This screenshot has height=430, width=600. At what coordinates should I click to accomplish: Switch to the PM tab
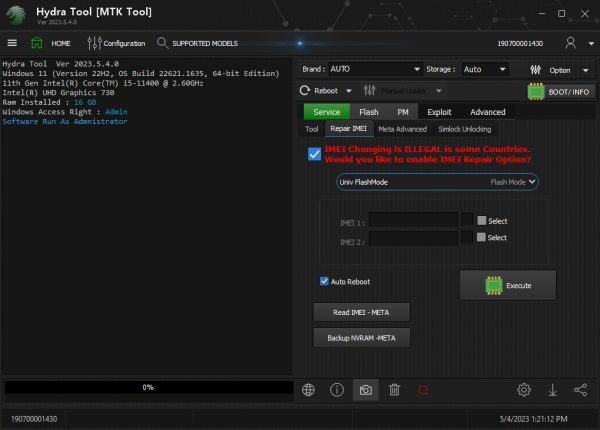[x=403, y=112]
